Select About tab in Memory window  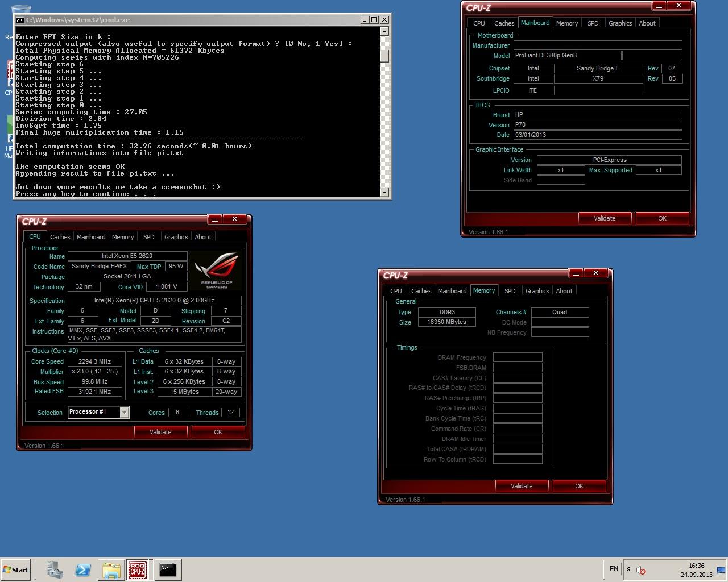pyautogui.click(x=564, y=291)
